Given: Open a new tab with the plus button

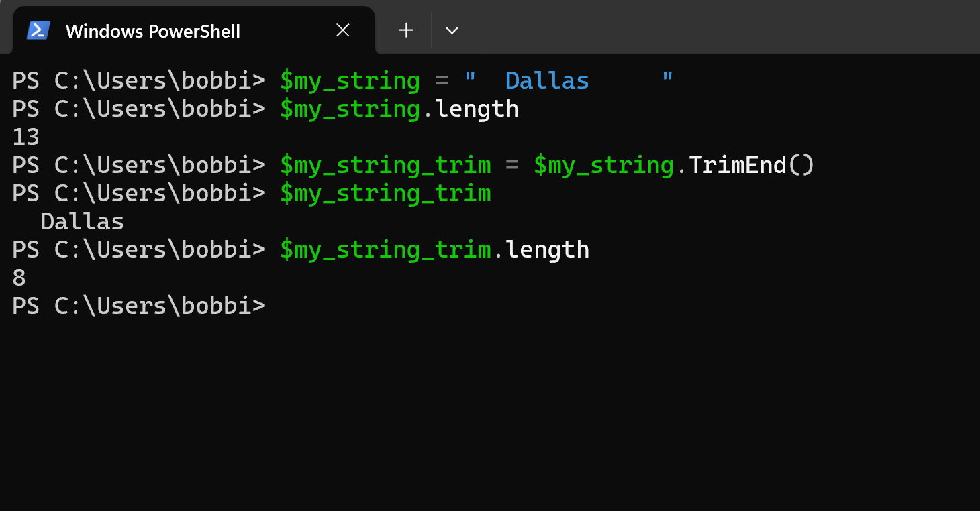Looking at the screenshot, I should click(x=405, y=30).
